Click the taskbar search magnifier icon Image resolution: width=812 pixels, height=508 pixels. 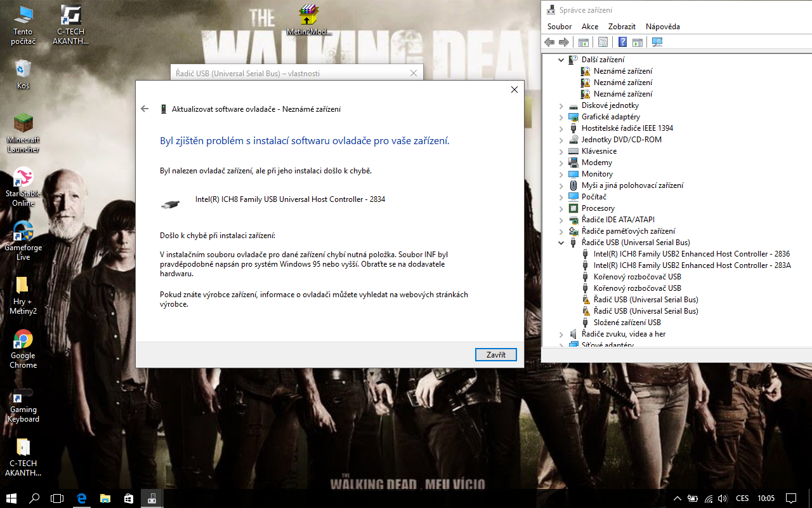pos(35,498)
